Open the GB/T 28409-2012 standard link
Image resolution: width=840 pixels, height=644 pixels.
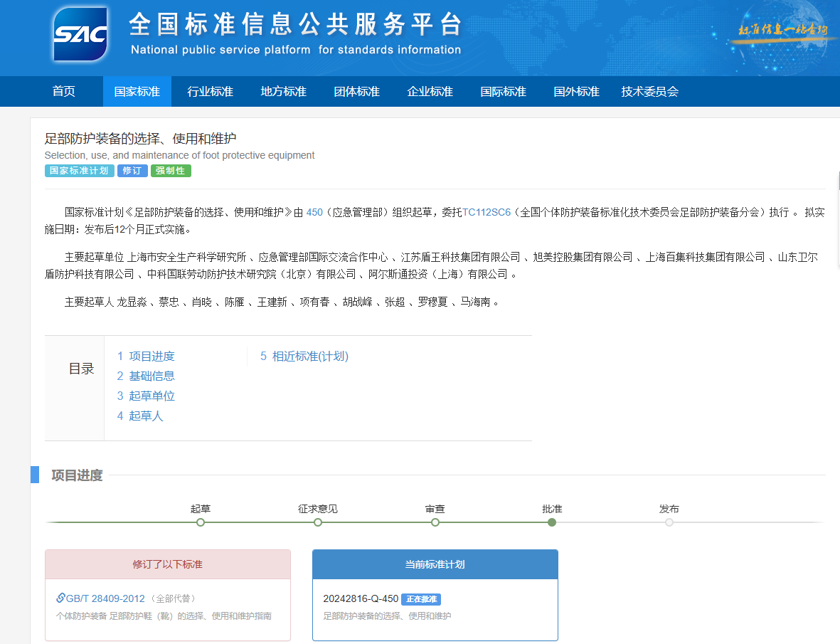coord(105,598)
